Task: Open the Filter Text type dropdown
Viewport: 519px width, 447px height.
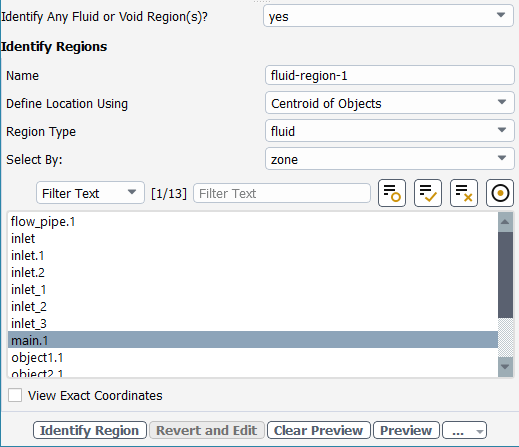Action: click(x=90, y=193)
